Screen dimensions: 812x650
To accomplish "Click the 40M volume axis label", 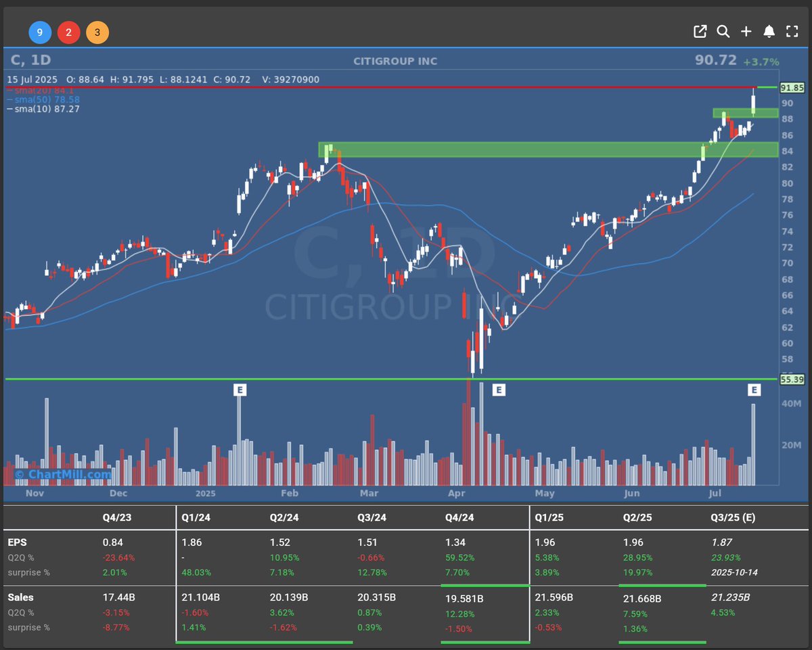I will [x=793, y=404].
